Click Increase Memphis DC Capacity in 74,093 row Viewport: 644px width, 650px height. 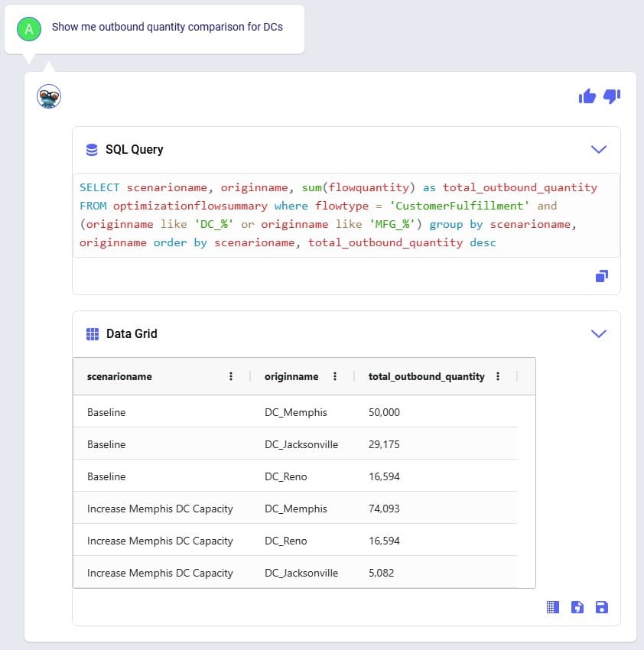tap(160, 509)
